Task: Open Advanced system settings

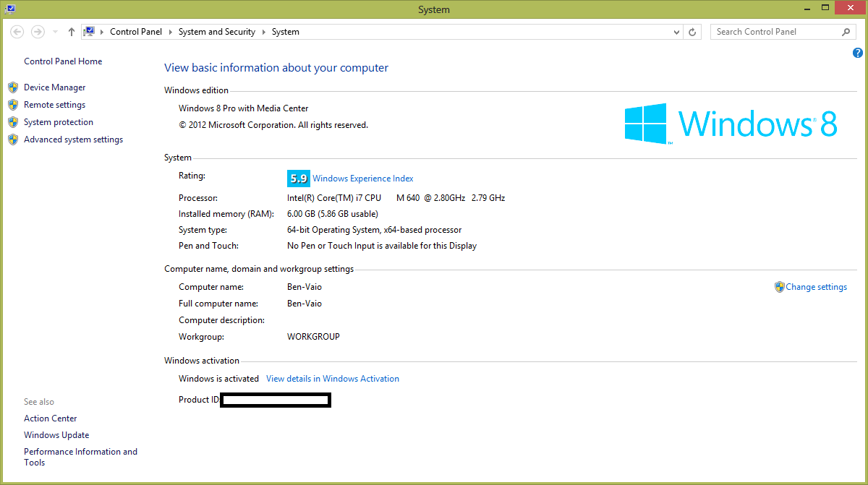Action: point(73,139)
